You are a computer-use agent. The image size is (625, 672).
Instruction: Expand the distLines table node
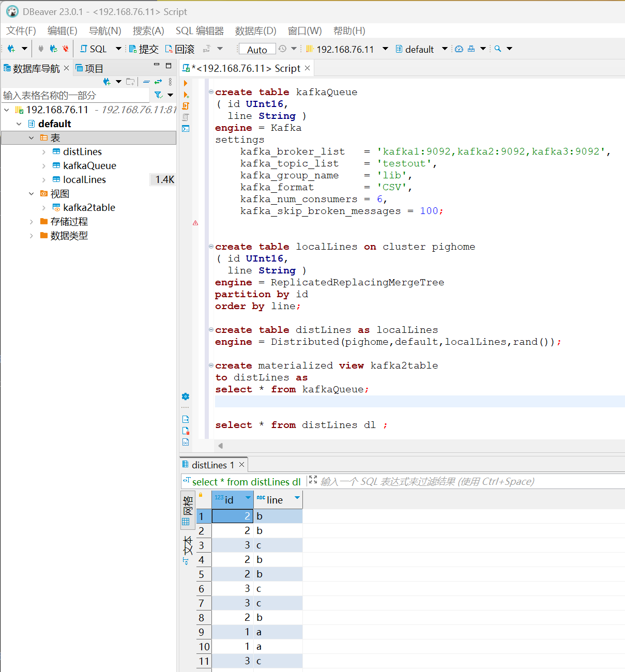[44, 152]
